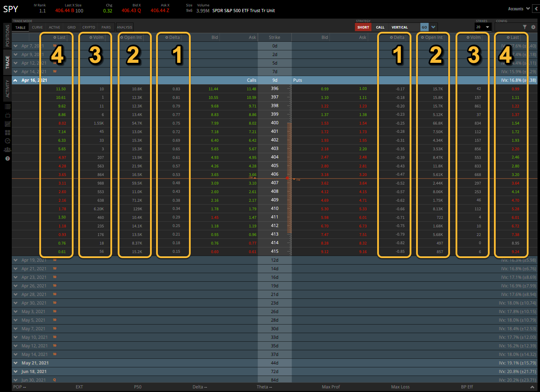Image resolution: width=540 pixels, height=392 pixels.
Task: Click the trade history clock icon
Action: coord(7,141)
